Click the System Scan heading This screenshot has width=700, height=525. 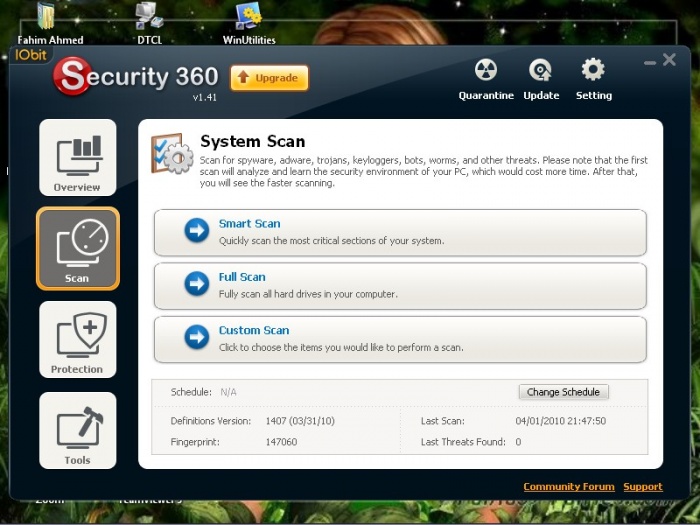point(253,142)
